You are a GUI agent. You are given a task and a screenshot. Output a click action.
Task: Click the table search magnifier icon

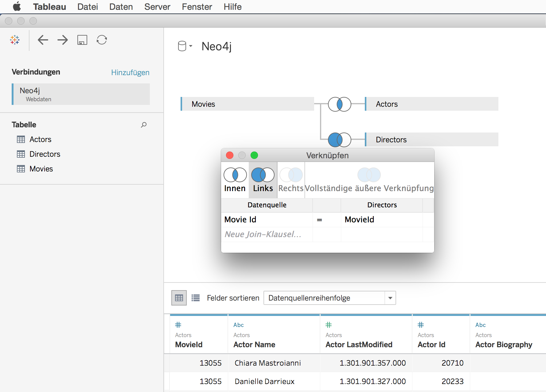pos(144,125)
